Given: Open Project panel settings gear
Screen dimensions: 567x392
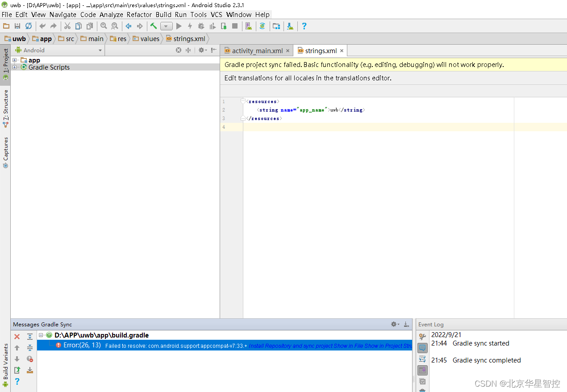Looking at the screenshot, I should 202,50.
